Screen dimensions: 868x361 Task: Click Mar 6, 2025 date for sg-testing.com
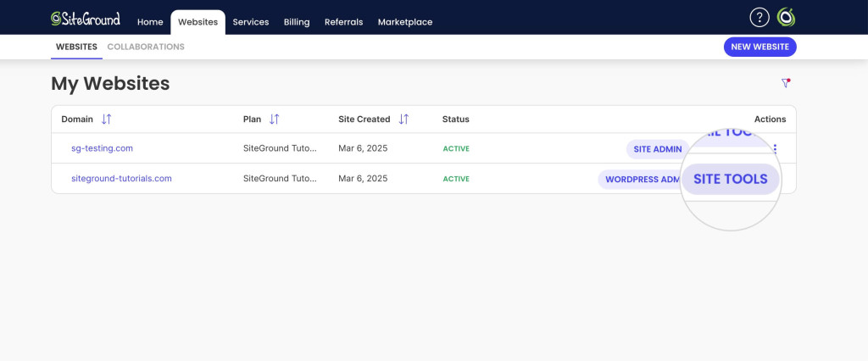pos(363,148)
